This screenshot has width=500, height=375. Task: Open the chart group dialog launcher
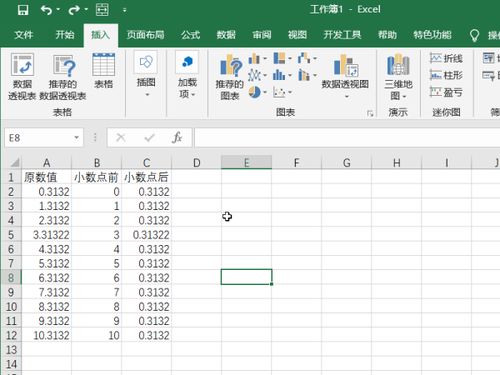(370, 113)
